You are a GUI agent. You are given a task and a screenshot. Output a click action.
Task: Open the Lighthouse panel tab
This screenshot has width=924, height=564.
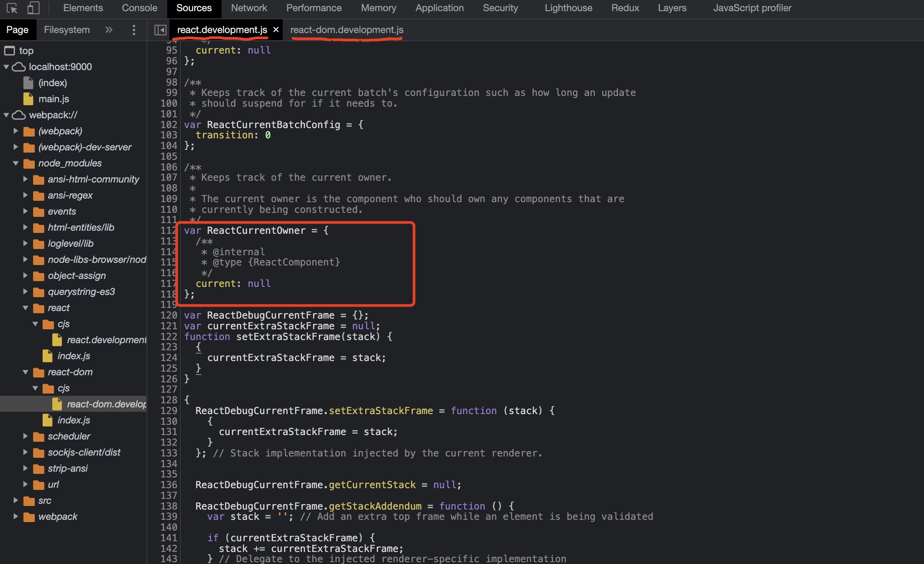[x=568, y=8]
